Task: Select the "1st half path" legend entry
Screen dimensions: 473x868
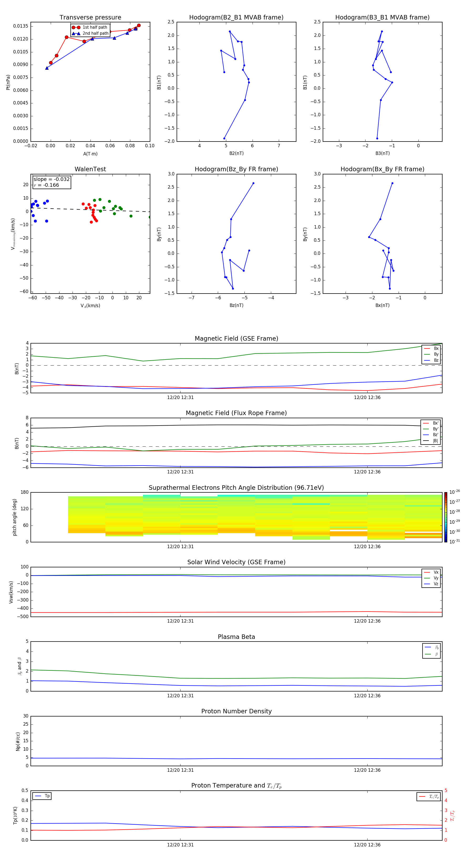Action: click(x=90, y=27)
